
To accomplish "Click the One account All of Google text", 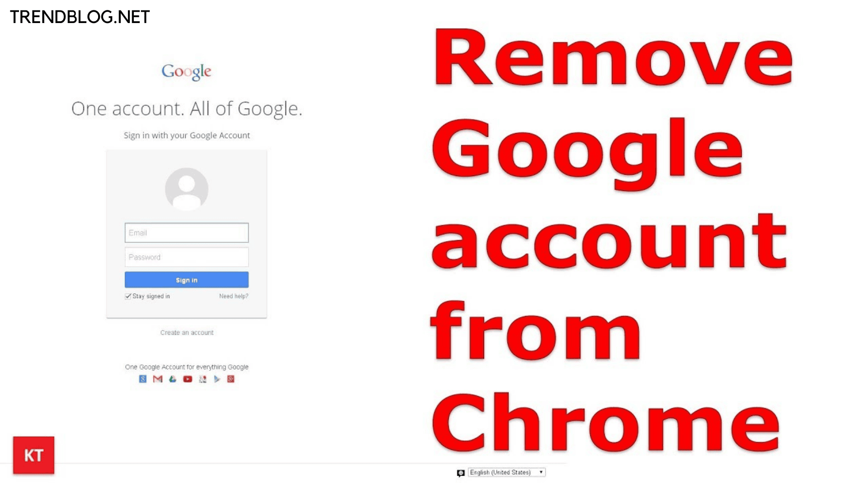I will (187, 108).
